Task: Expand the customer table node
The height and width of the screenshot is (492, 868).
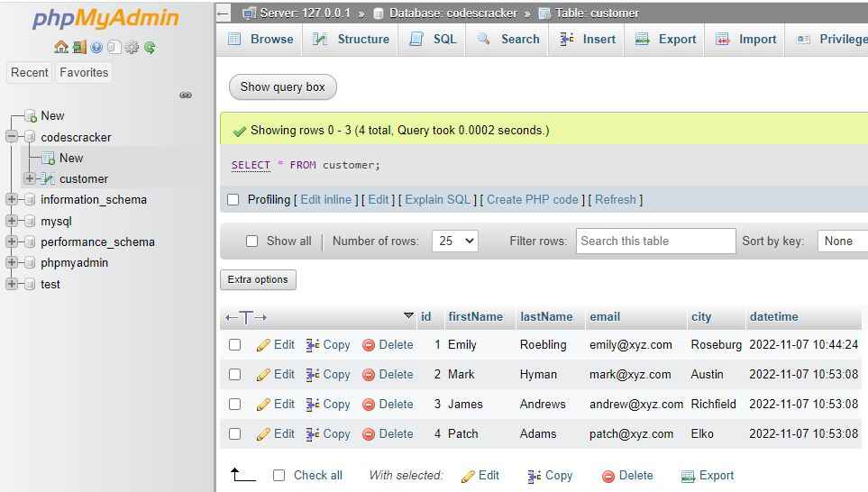Action: (x=30, y=178)
